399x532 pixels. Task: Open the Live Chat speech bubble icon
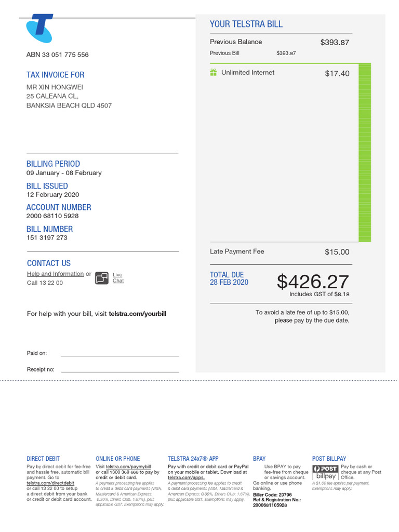coord(102,278)
